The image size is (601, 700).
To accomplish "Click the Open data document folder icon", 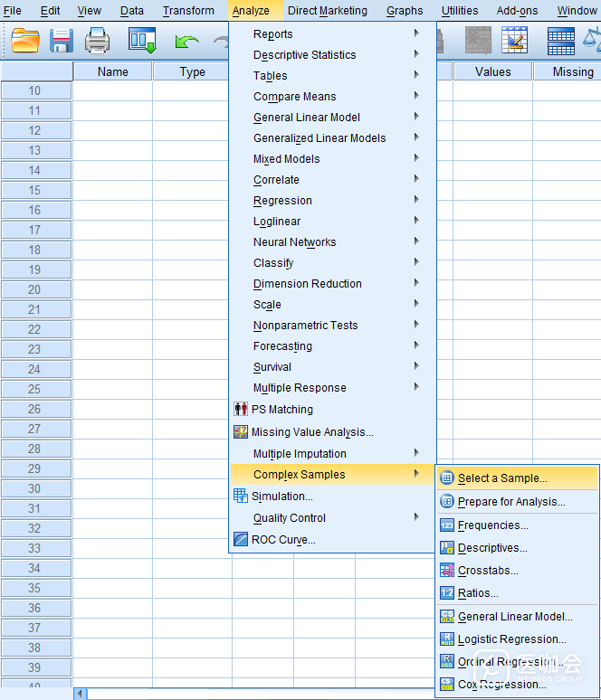I will click(24, 41).
